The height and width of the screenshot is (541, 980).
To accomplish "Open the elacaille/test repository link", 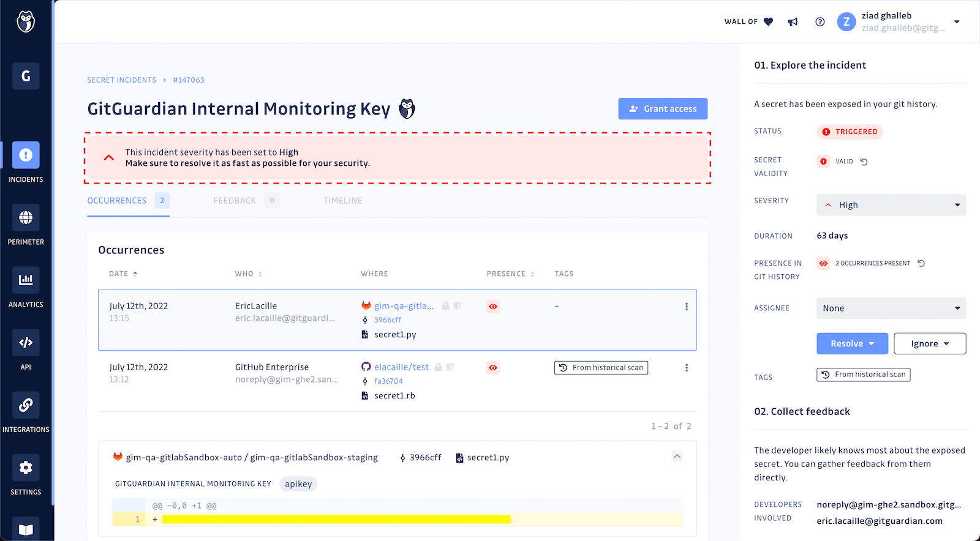I will pyautogui.click(x=401, y=367).
